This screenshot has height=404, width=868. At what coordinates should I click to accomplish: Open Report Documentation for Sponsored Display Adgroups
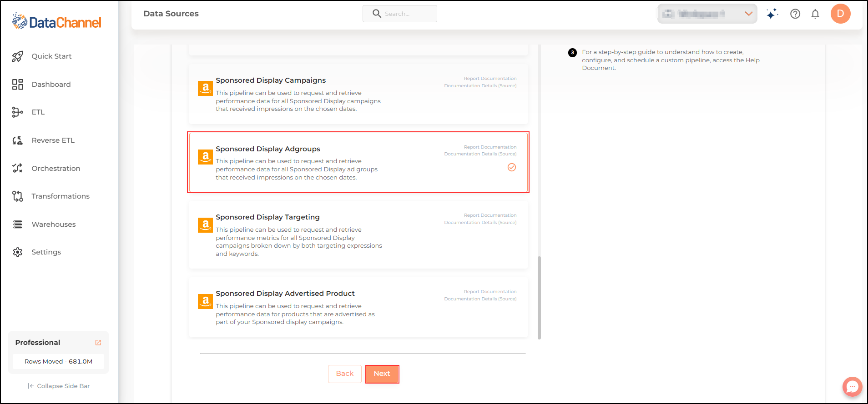click(490, 147)
